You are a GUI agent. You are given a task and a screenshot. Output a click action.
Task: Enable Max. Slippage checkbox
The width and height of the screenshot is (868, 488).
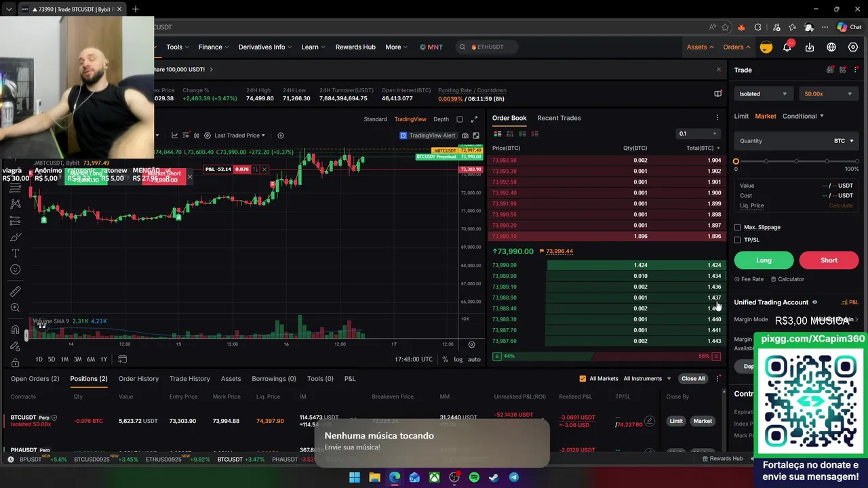(738, 228)
